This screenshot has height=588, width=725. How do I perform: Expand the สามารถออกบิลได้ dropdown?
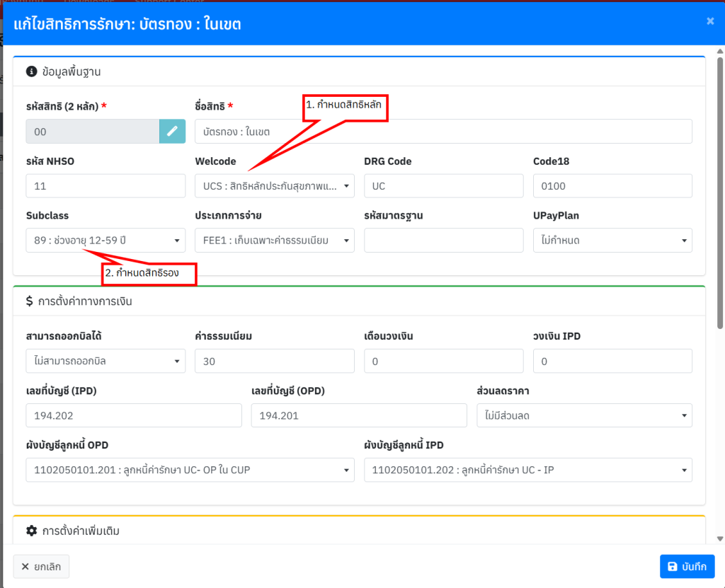click(x=105, y=362)
